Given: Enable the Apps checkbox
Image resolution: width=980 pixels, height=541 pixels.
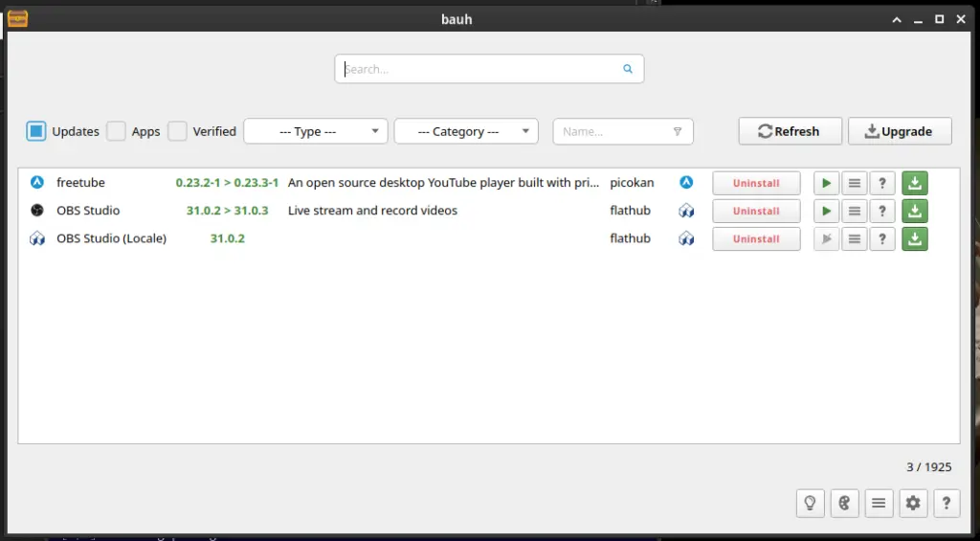Looking at the screenshot, I should 116,131.
